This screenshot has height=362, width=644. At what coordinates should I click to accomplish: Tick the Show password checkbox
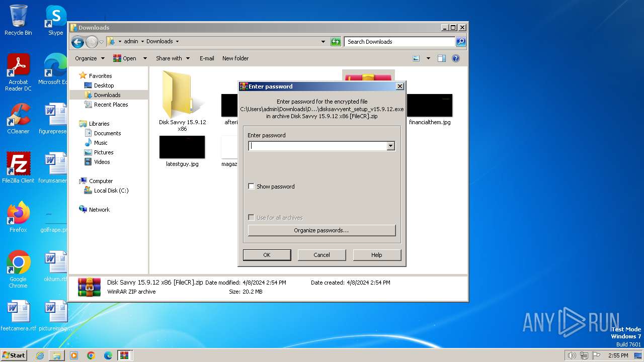coord(251,187)
